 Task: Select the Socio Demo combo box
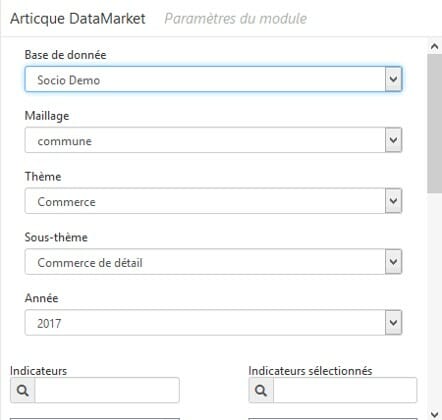click(213, 79)
